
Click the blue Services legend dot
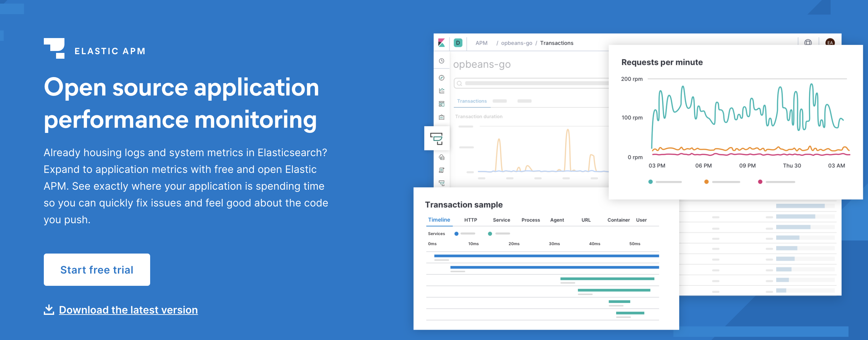tap(456, 234)
